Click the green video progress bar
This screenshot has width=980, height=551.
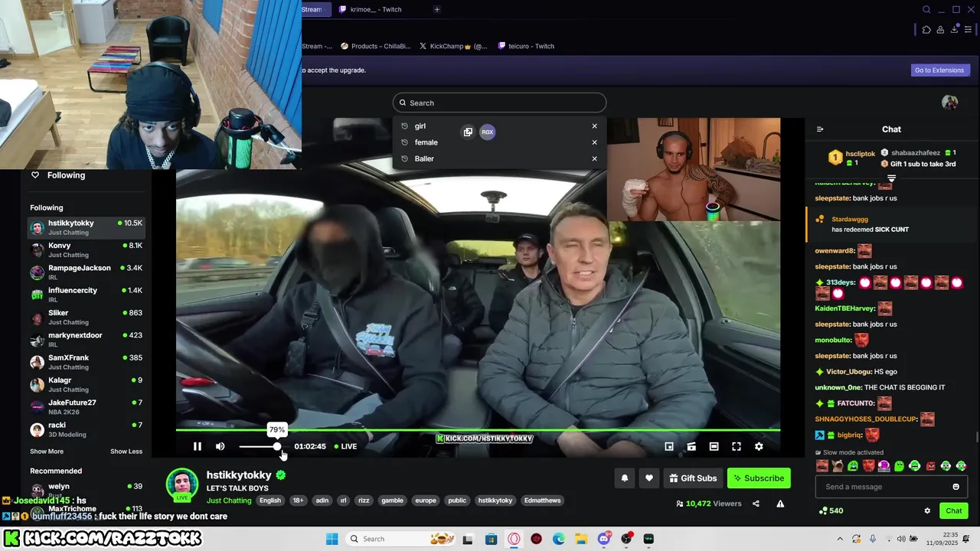click(478, 430)
